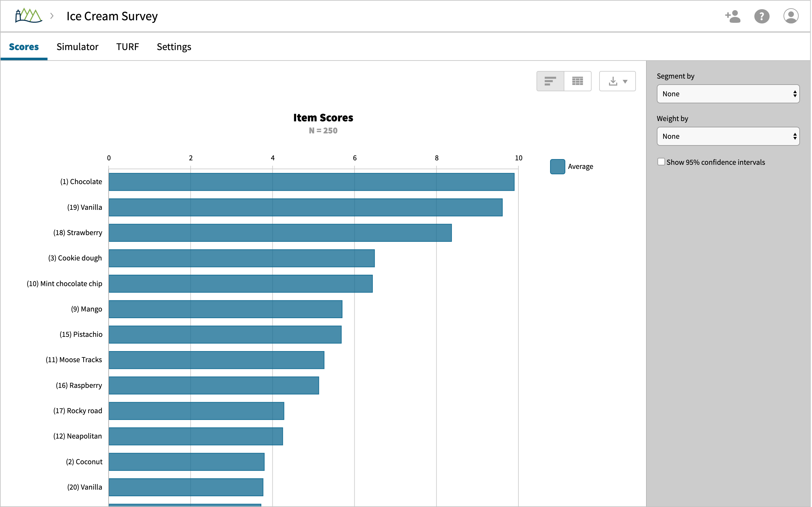The image size is (812, 507).
Task: Click the add user invite icon
Action: point(733,16)
